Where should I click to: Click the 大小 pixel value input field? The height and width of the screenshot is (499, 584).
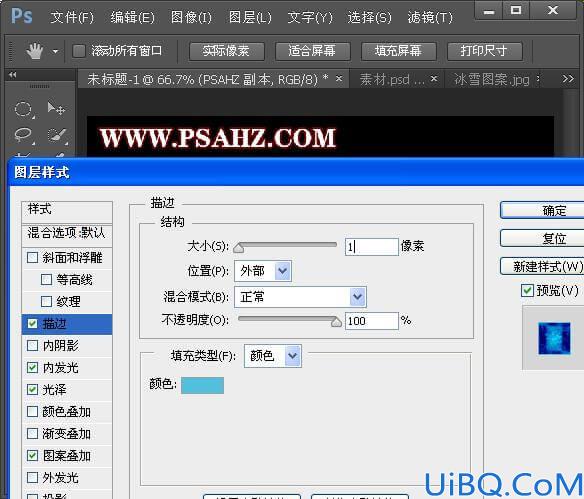tap(372, 247)
